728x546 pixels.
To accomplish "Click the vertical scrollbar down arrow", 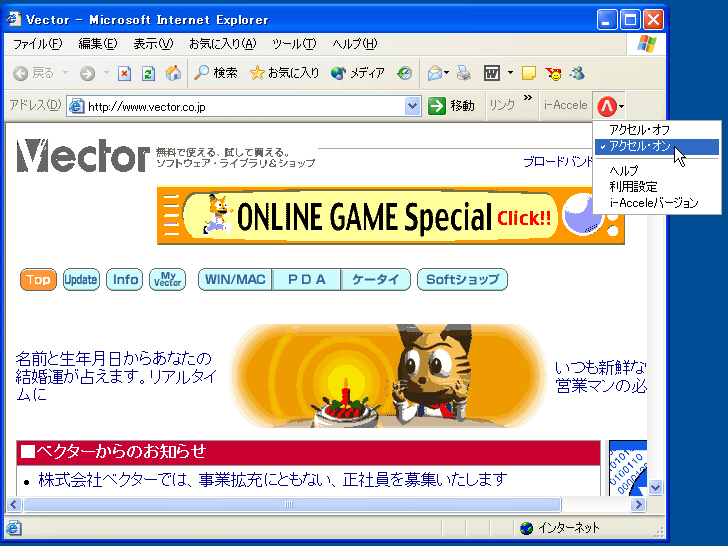I will point(655,488).
